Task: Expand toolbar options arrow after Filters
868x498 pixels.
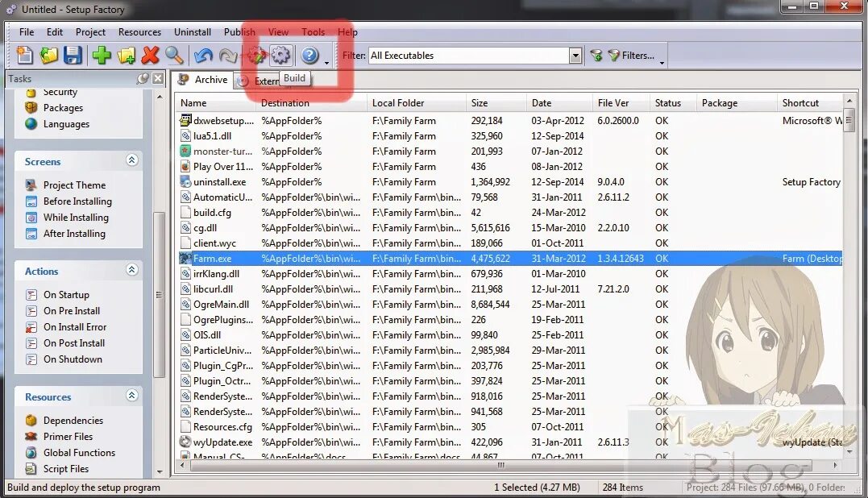Action: (x=662, y=63)
